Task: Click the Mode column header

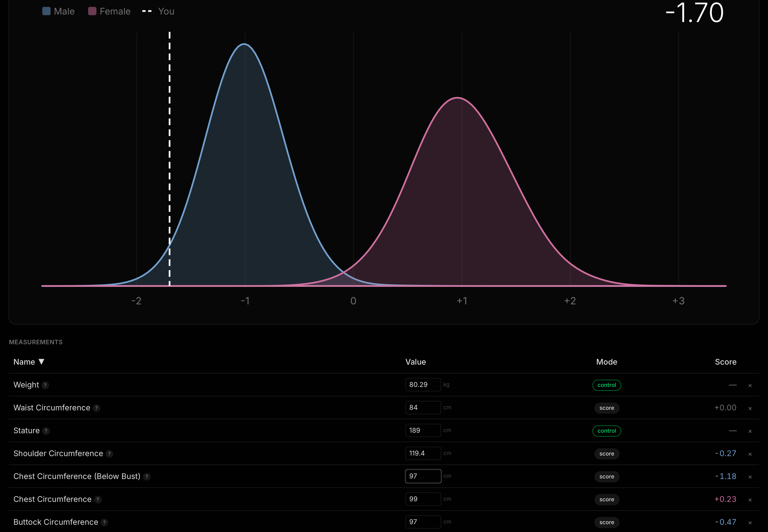Action: (606, 362)
